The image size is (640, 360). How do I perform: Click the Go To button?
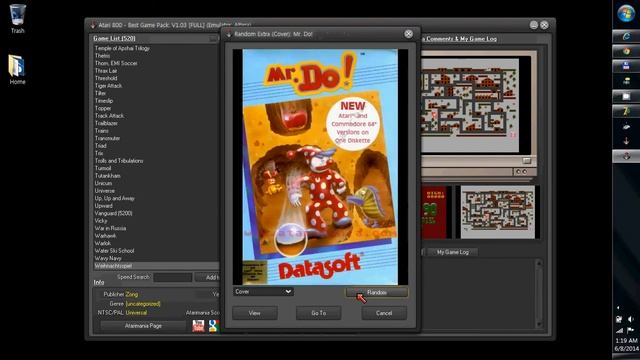(x=318, y=313)
